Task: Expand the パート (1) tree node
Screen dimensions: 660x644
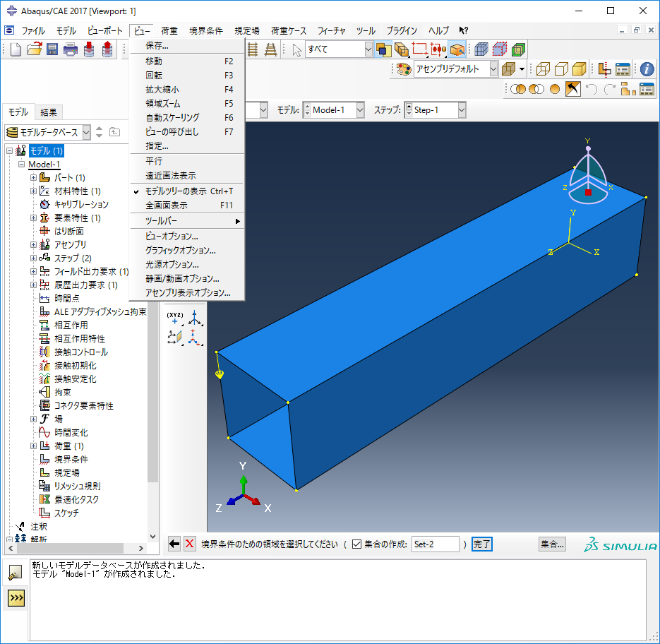Action: click(x=33, y=178)
